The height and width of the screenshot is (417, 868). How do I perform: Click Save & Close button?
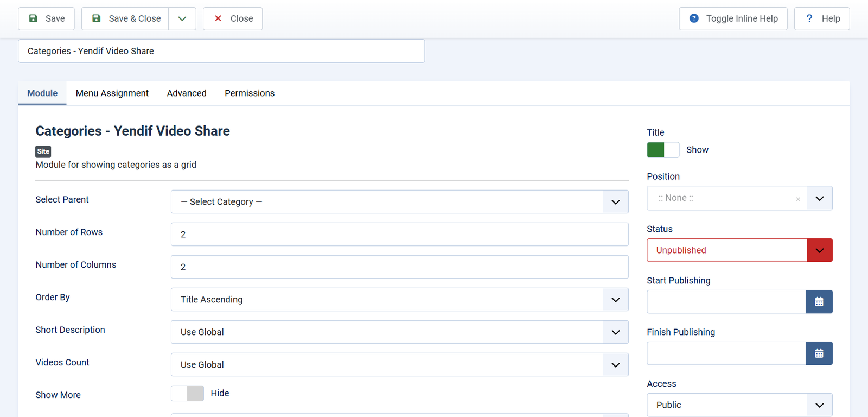coord(125,18)
